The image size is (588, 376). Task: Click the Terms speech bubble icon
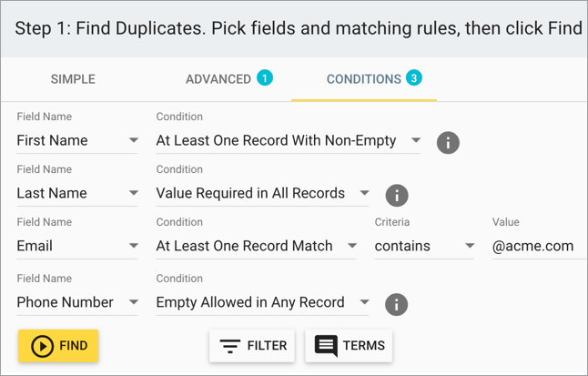[x=326, y=346]
